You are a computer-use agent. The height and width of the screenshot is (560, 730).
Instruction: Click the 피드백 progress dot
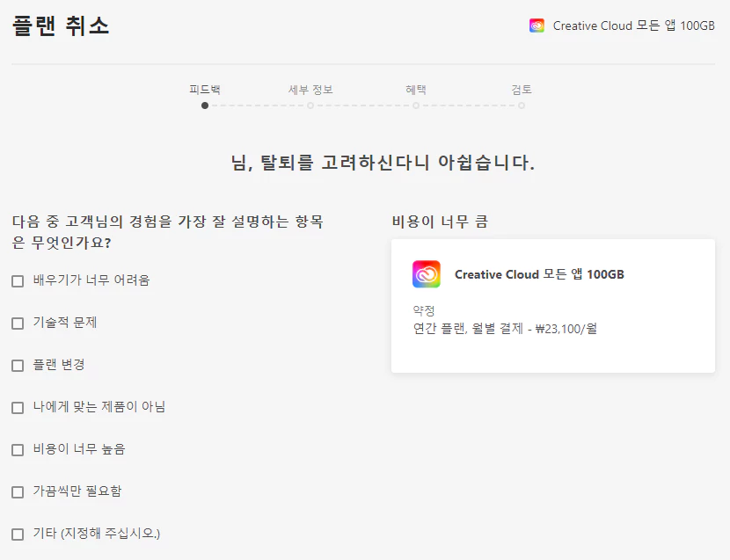coord(205,105)
